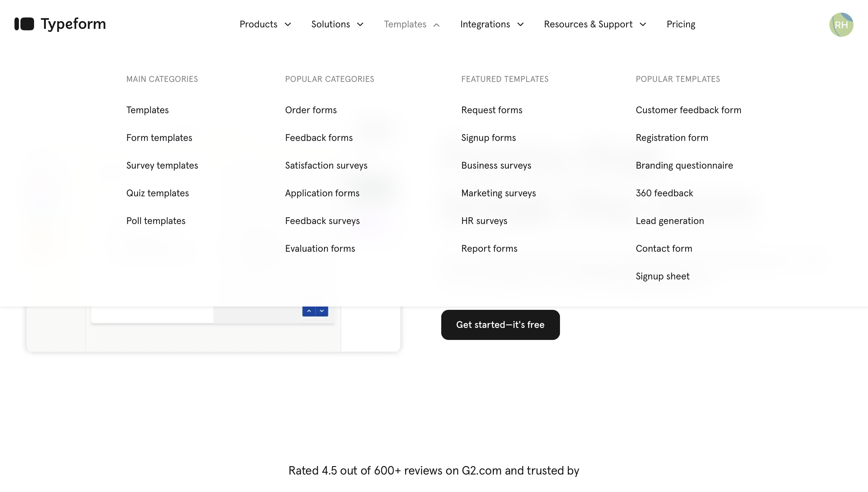
Task: Click the Popular Templates heading
Action: pyautogui.click(x=678, y=79)
